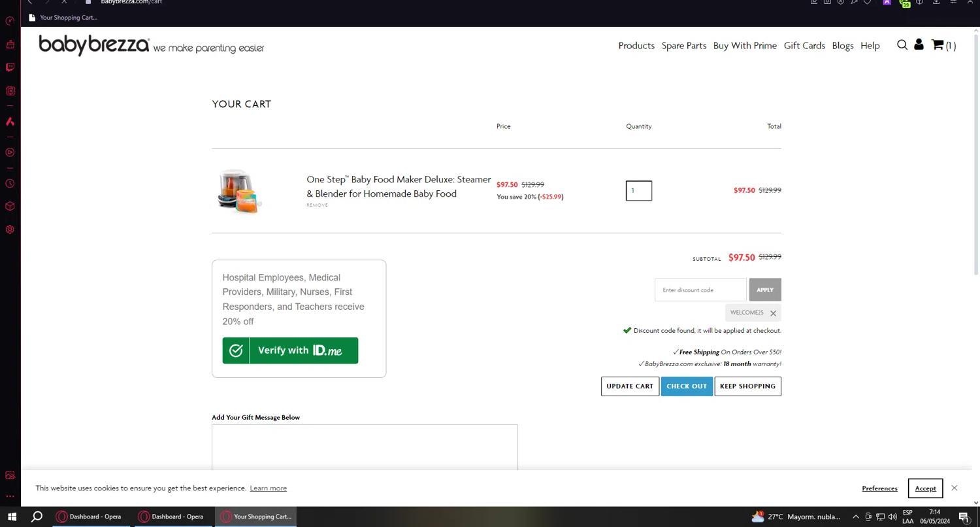The height and width of the screenshot is (527, 980).
Task: Open Opera settings gear in sidebar
Action: coord(10,229)
